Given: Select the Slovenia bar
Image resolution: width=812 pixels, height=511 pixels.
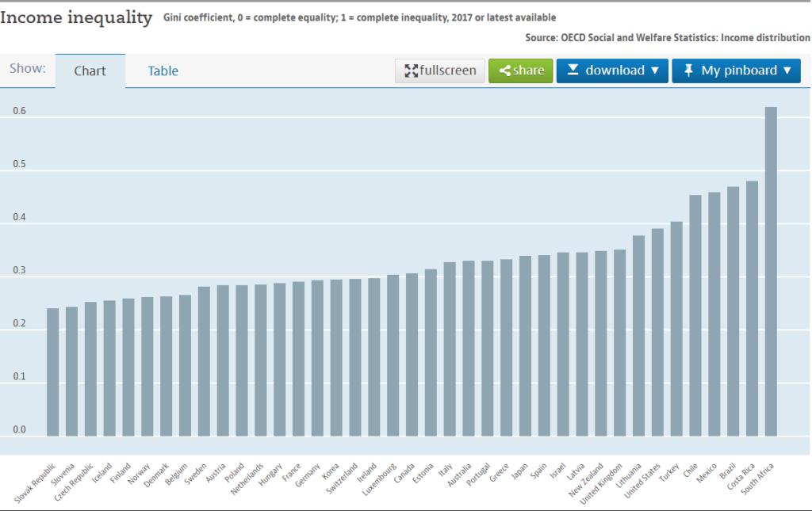Looking at the screenshot, I should pos(71,372).
